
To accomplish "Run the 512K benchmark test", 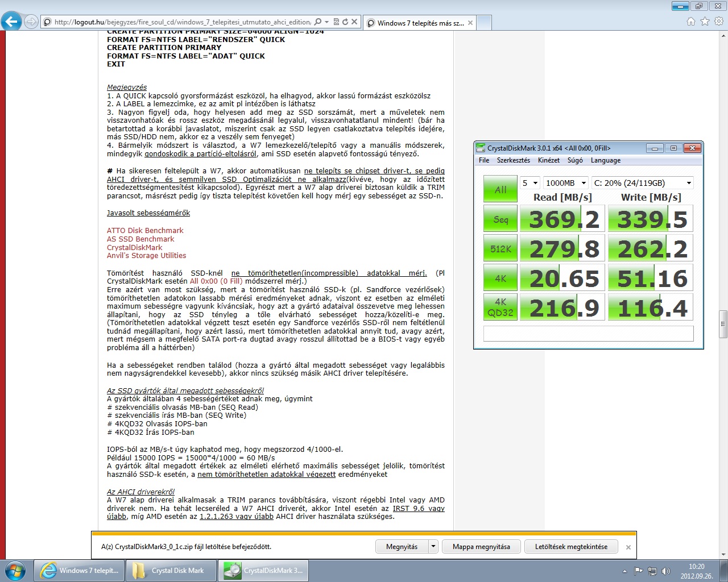I will tap(500, 248).
